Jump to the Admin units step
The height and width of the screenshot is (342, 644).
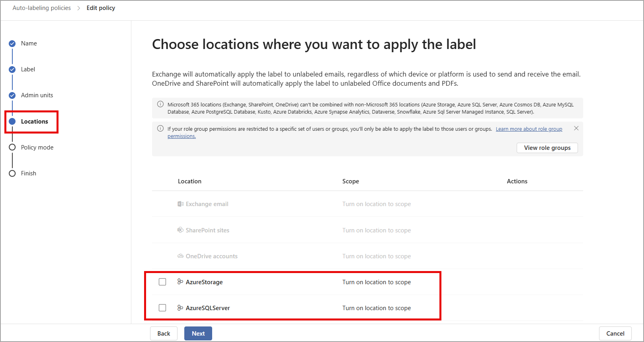[x=37, y=95]
